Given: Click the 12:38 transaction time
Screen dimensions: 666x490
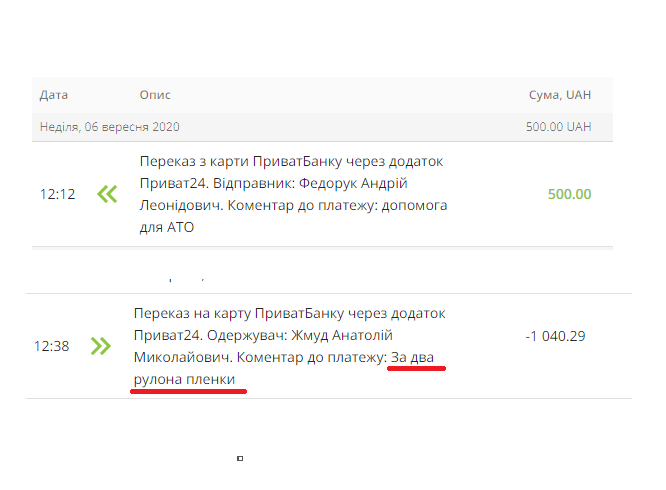Looking at the screenshot, I should [x=51, y=346].
